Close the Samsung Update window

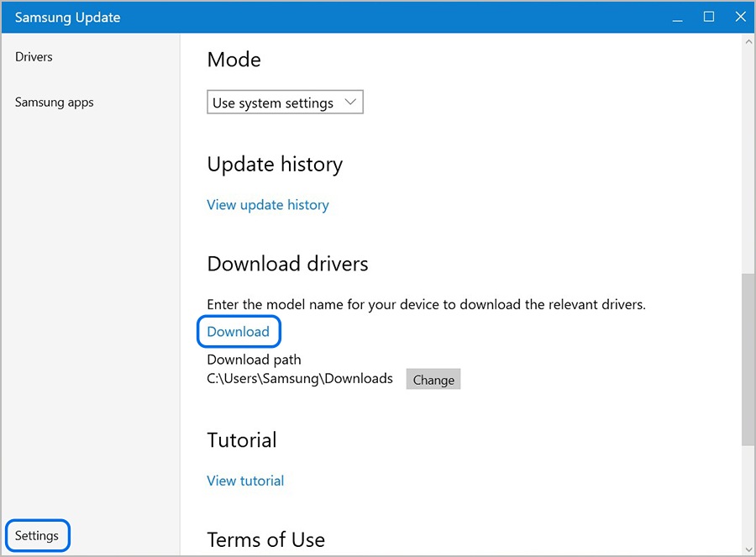[x=739, y=17]
